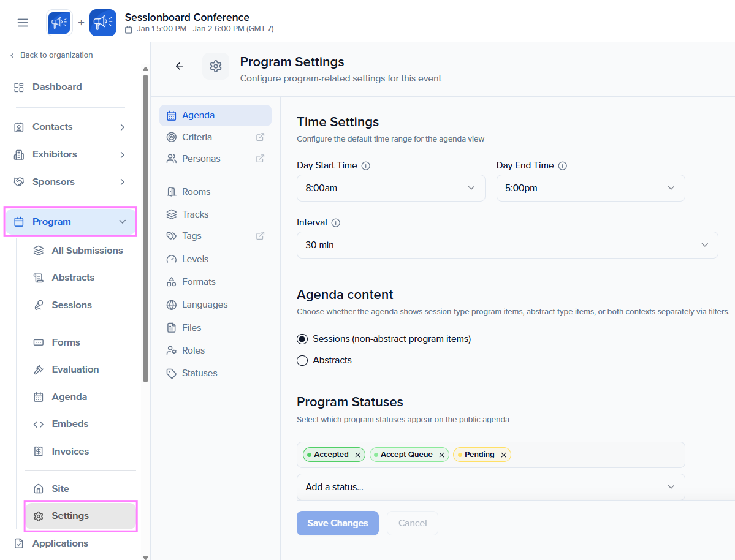Click the Day Start Time info icon

pyautogui.click(x=366, y=166)
